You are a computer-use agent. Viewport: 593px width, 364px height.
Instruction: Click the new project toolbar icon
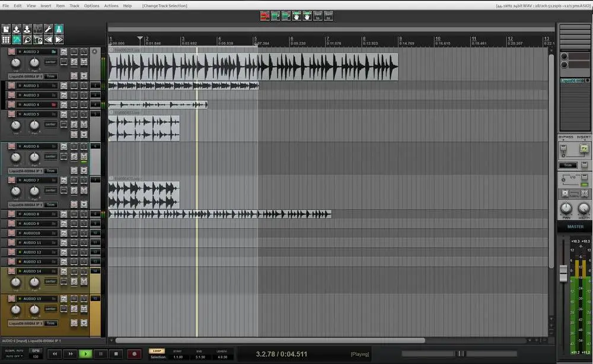[6, 29]
